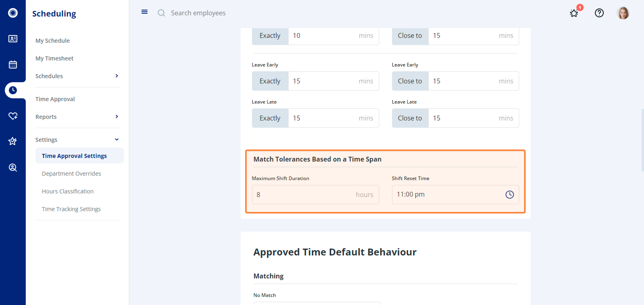
Task: Click the Matching section heading
Action: [x=268, y=276]
